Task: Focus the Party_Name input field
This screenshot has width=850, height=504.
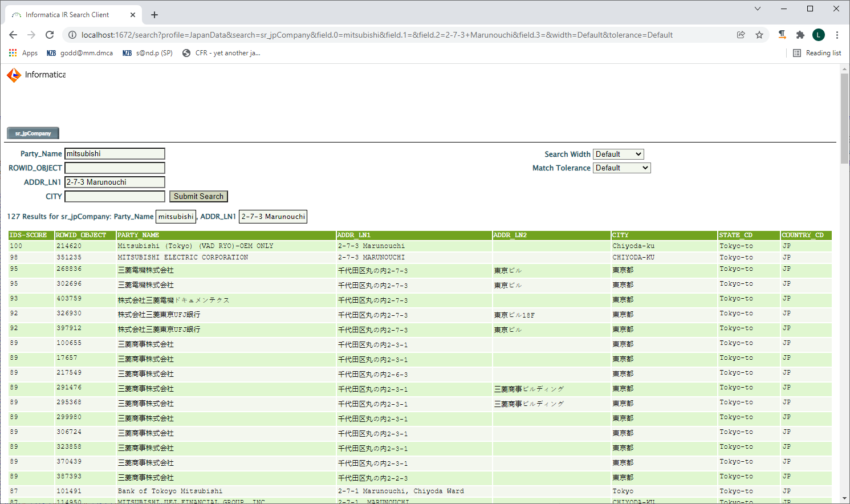Action: (115, 153)
